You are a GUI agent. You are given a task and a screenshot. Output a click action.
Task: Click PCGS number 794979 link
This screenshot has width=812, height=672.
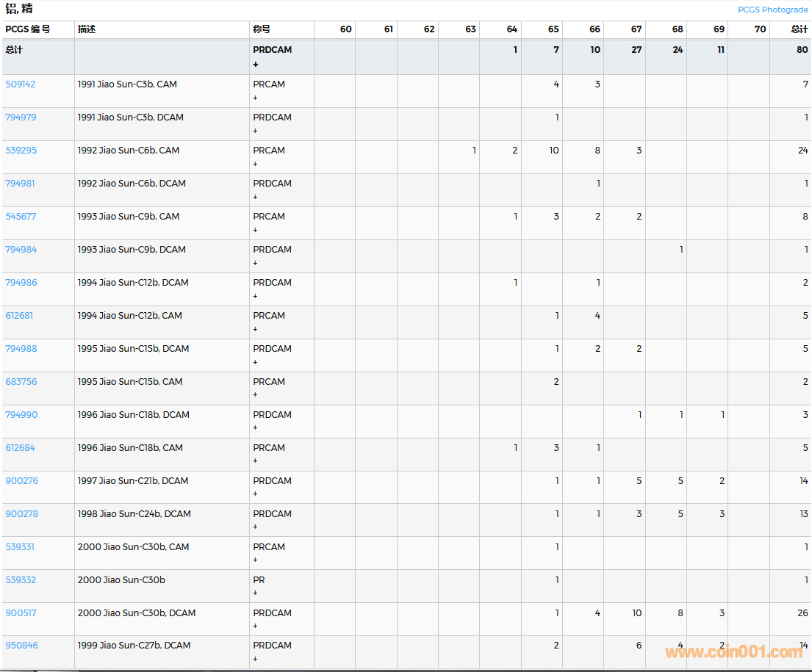(21, 118)
